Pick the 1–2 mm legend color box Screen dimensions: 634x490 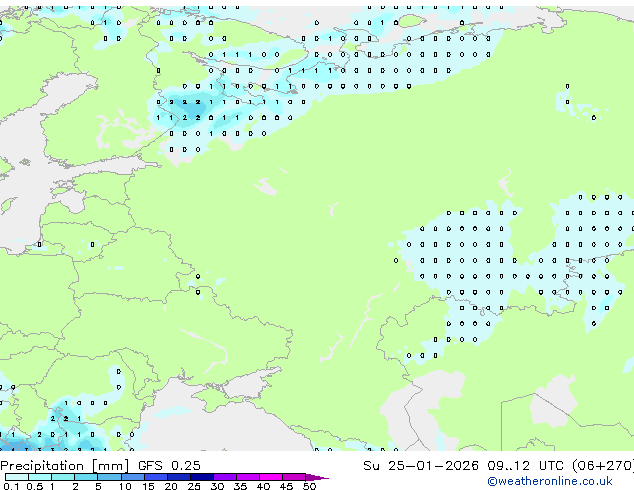point(63,477)
